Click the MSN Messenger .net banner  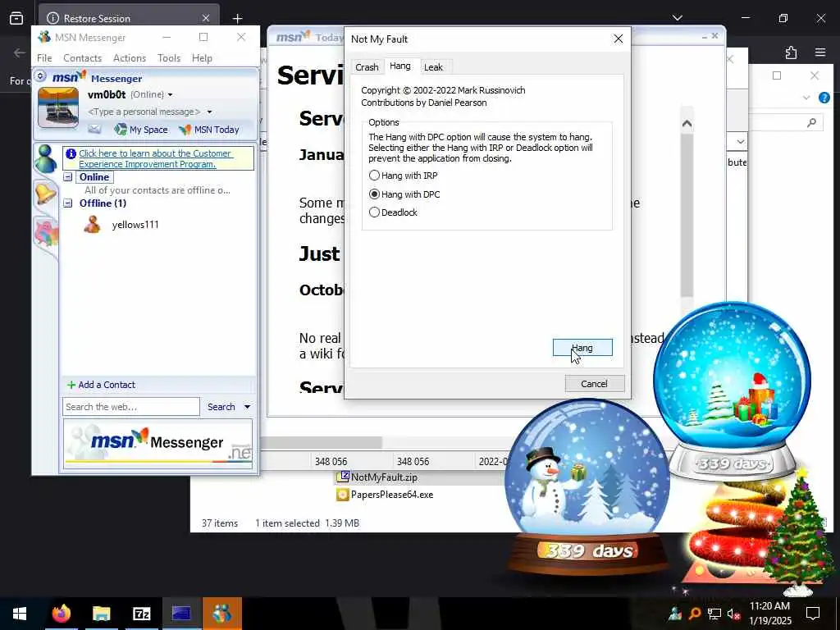(x=158, y=444)
